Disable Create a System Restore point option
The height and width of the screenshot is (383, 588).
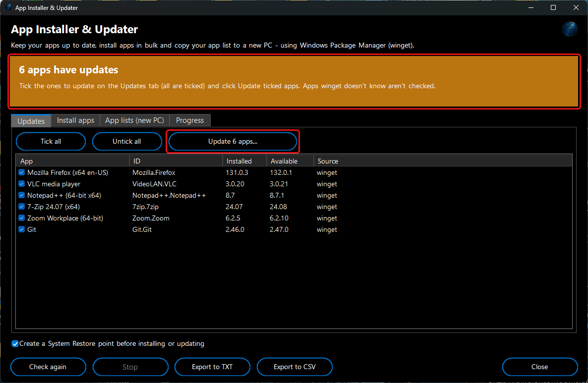(x=15, y=344)
